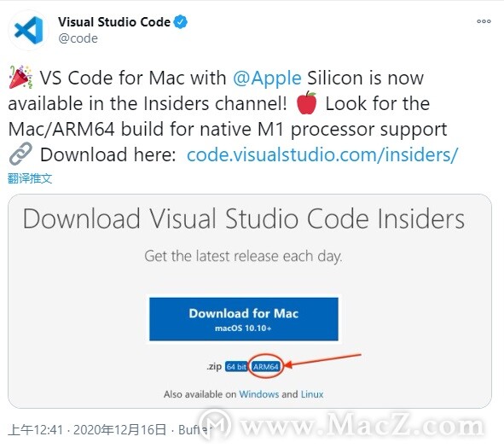
Task: Click 翻译推文 to translate the tweet
Action: (x=30, y=178)
